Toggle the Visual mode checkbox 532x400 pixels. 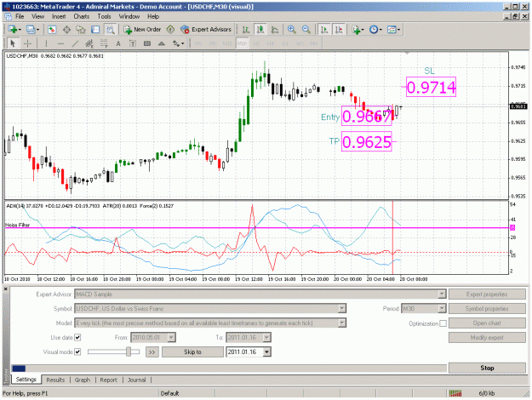77,351
